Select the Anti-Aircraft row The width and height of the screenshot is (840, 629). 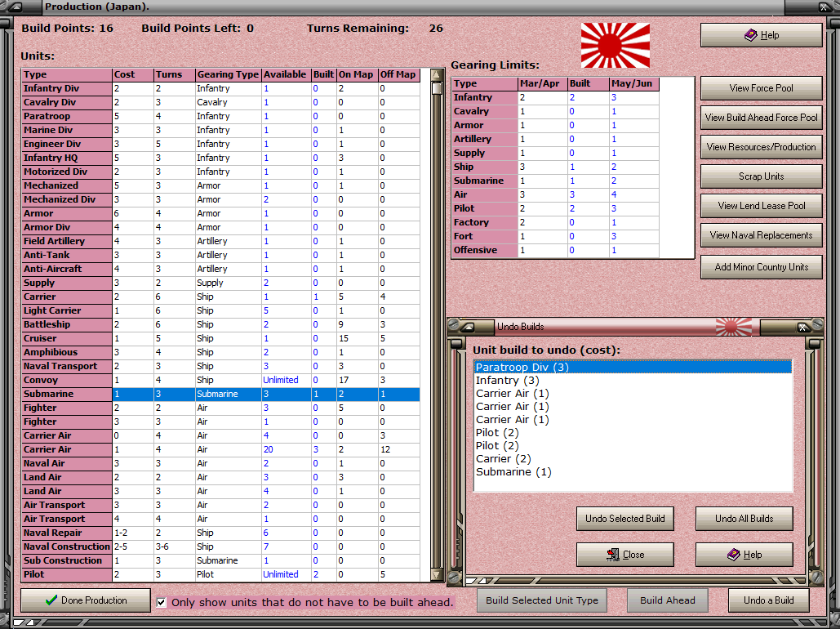(220, 270)
